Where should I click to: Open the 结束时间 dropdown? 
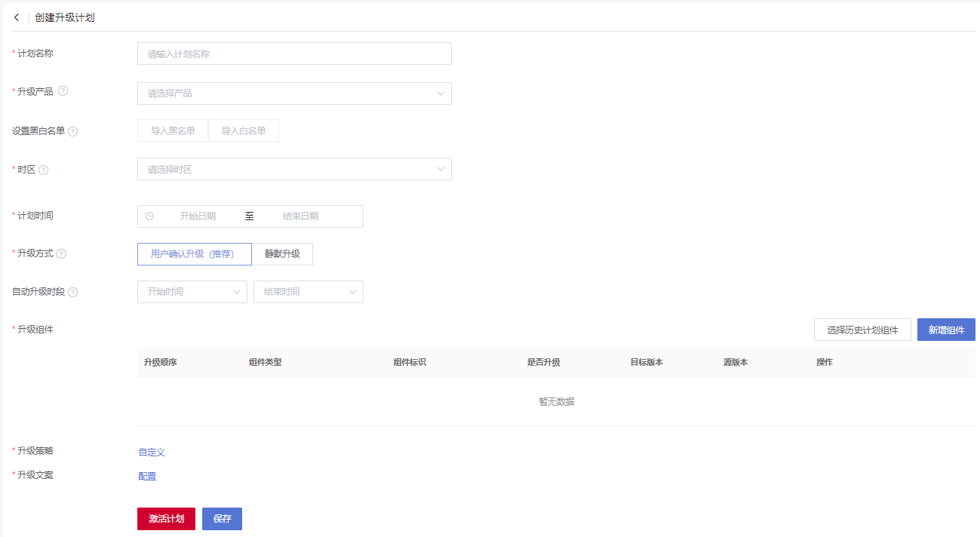(309, 292)
